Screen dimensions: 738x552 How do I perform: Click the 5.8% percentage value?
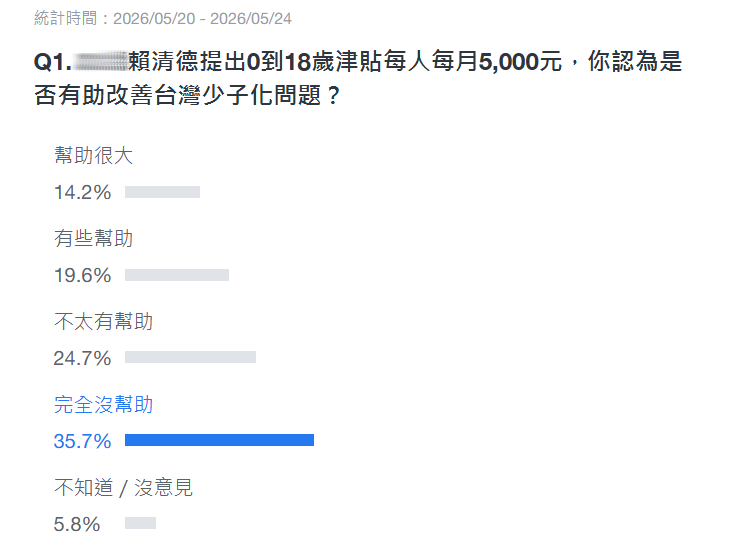tap(77, 524)
